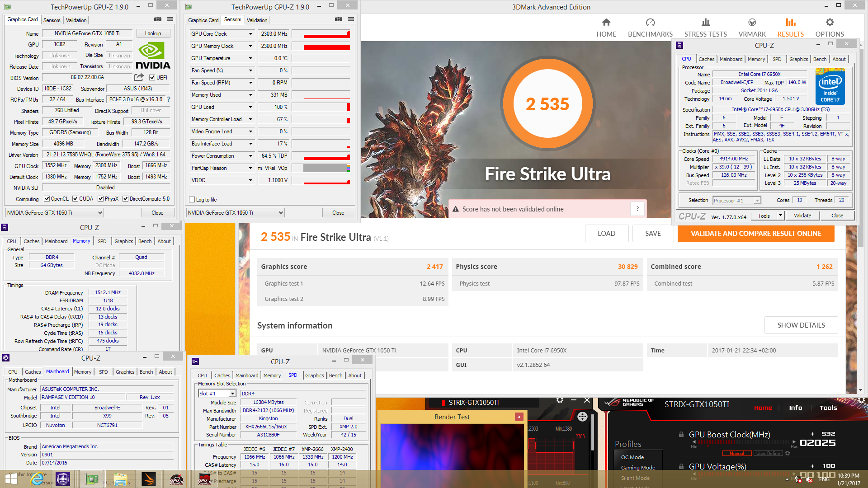Screen dimensions: 868x488
Task: Select Gaming Mode profile
Action: [x=638, y=468]
